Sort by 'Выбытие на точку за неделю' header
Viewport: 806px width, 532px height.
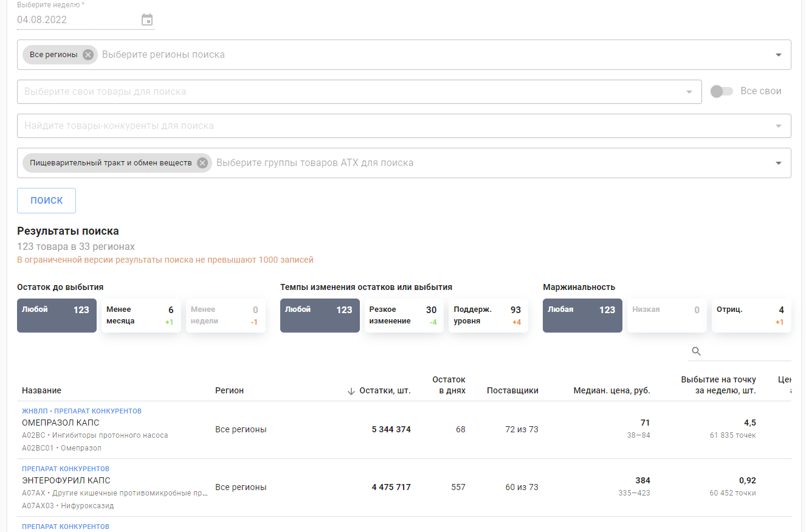(x=718, y=385)
